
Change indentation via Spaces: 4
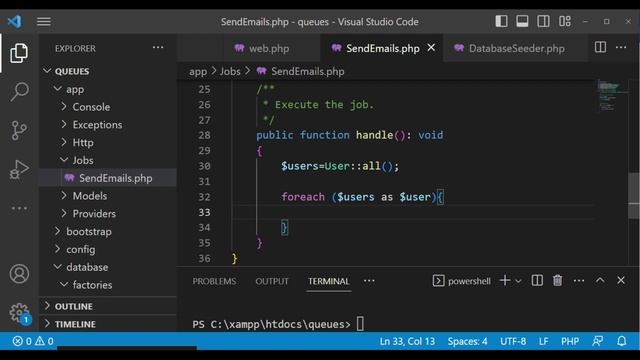(x=467, y=341)
